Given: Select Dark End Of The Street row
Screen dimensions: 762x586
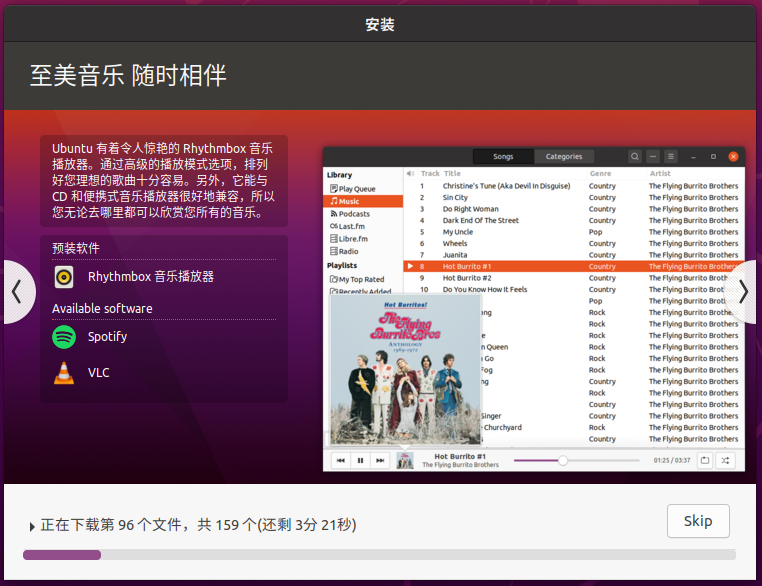Looking at the screenshot, I should 573,221.
